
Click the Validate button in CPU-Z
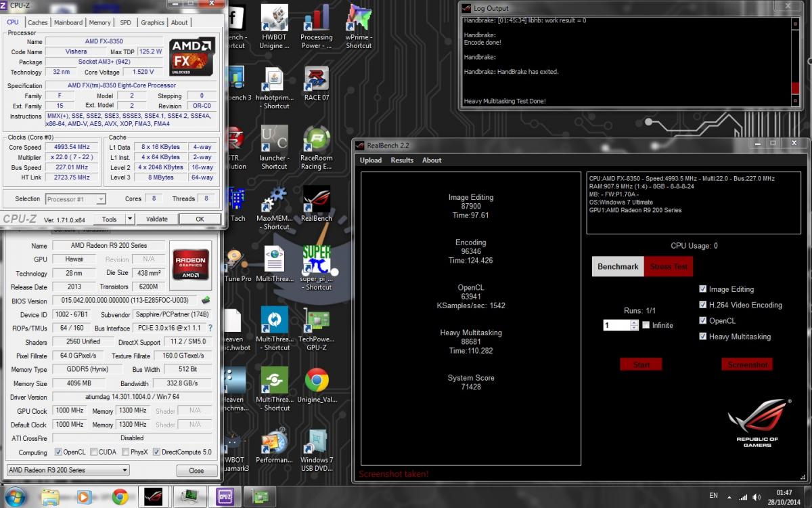tap(156, 219)
